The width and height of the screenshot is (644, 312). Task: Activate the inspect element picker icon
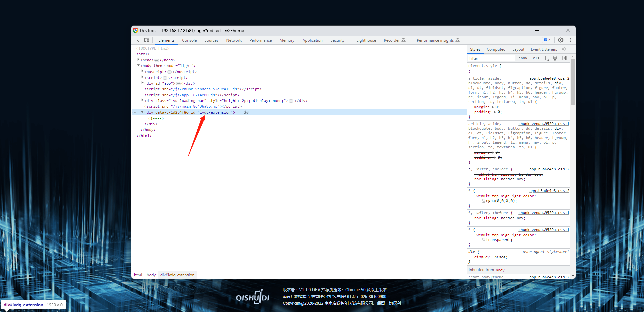click(137, 40)
